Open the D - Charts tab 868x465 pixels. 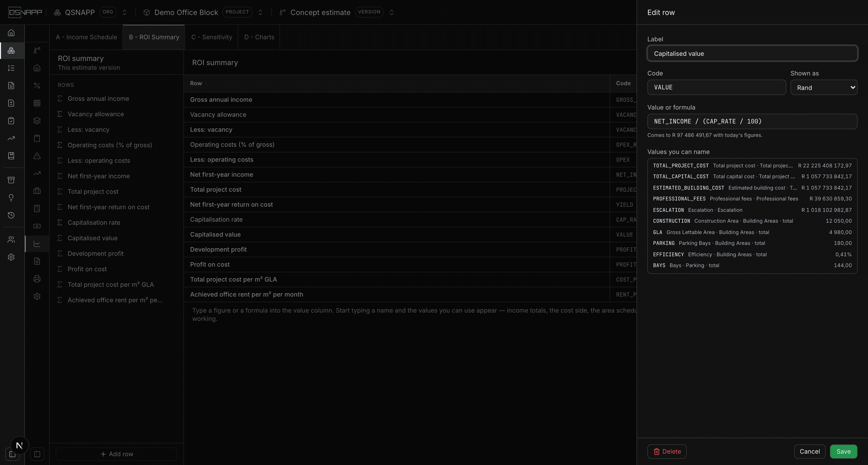(259, 37)
